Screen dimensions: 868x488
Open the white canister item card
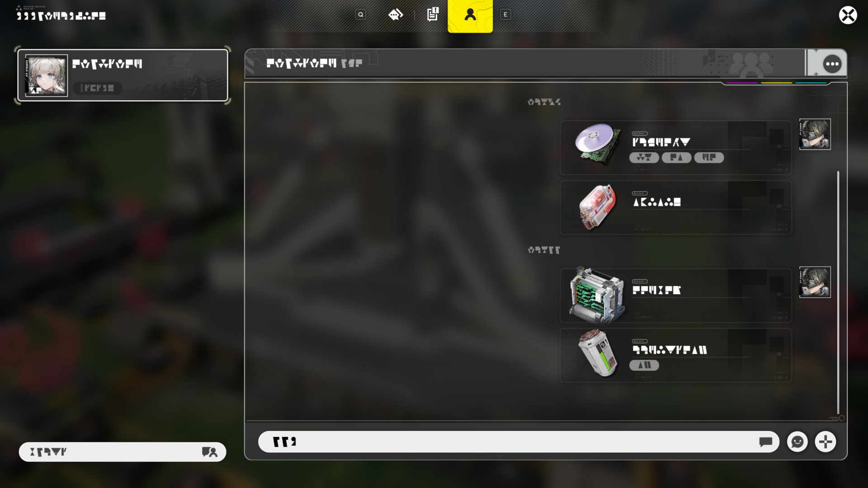(x=676, y=355)
